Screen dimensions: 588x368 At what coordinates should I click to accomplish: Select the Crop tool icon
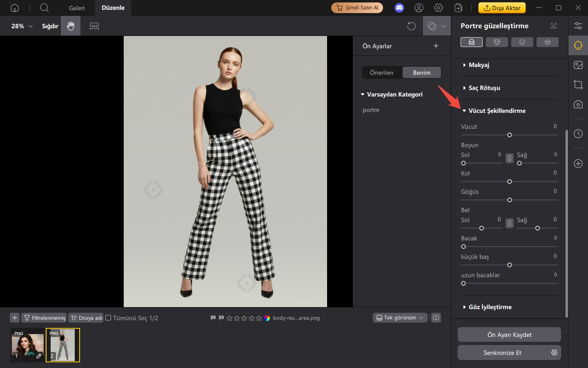578,85
